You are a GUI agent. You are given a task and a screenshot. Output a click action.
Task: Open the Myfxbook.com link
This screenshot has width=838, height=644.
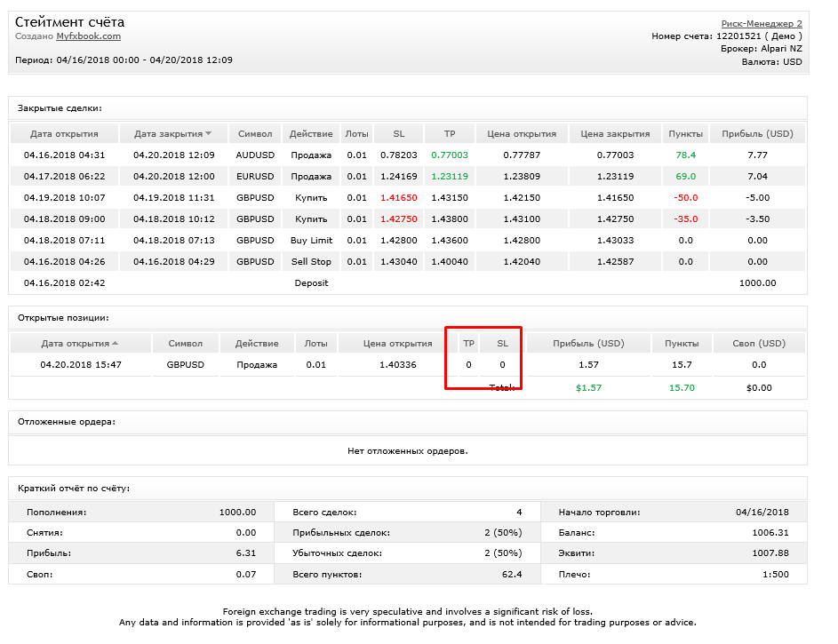88,36
